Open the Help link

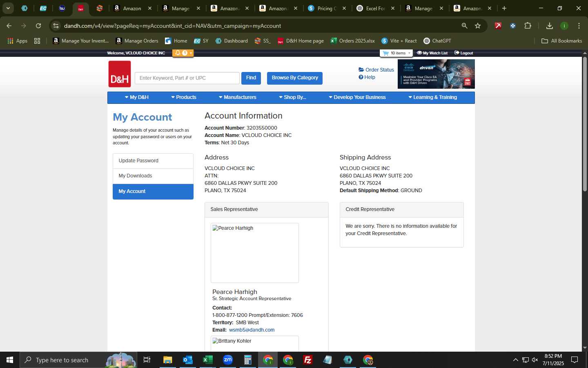click(x=367, y=77)
